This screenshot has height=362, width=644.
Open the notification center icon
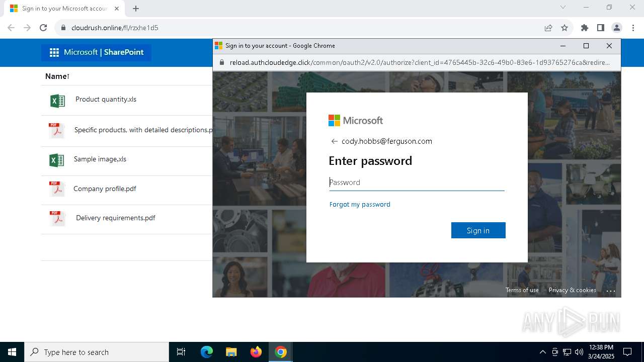click(627, 352)
